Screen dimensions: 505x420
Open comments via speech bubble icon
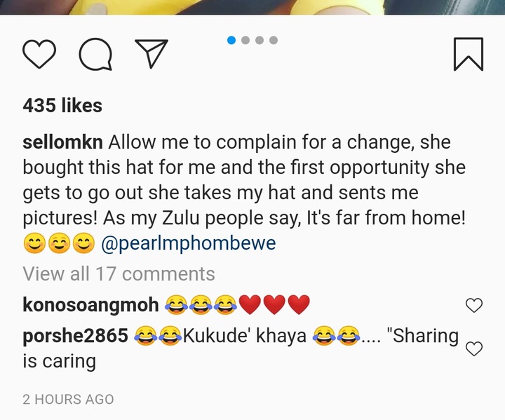pos(95,54)
